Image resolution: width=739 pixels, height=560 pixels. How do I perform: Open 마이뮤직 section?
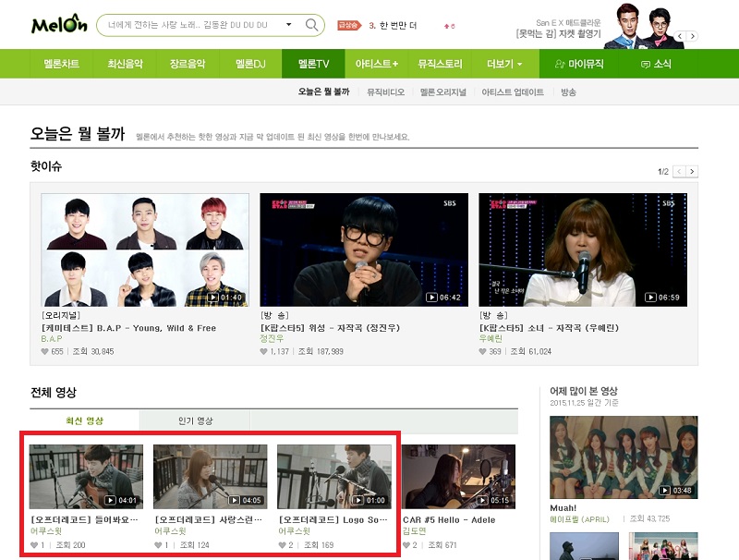pos(579,64)
